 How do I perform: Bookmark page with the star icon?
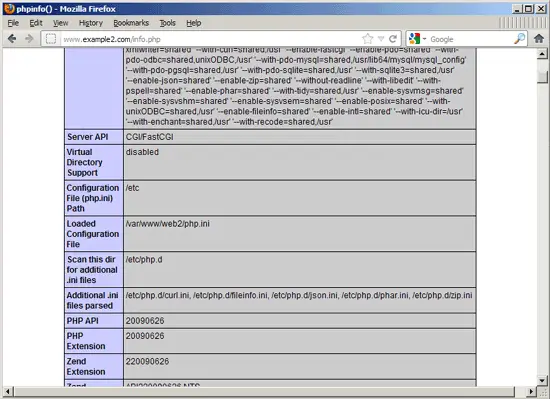click(x=367, y=39)
